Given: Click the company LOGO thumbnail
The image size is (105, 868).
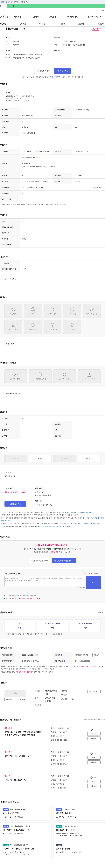Looking at the screenshot, I should tap(16, 693).
